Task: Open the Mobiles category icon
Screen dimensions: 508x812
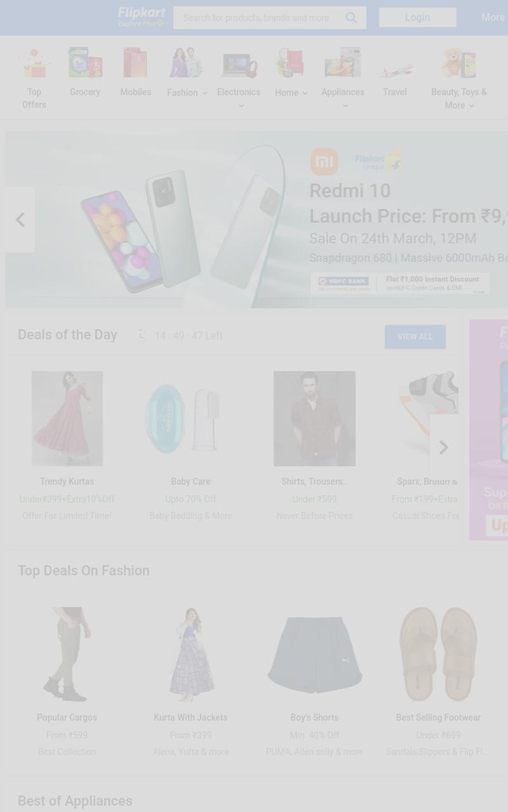Action: tap(136, 63)
